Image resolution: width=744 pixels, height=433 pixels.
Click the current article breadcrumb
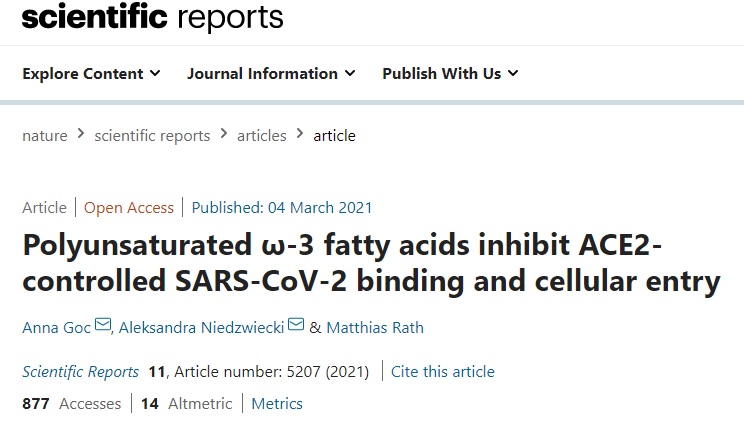tap(334, 135)
